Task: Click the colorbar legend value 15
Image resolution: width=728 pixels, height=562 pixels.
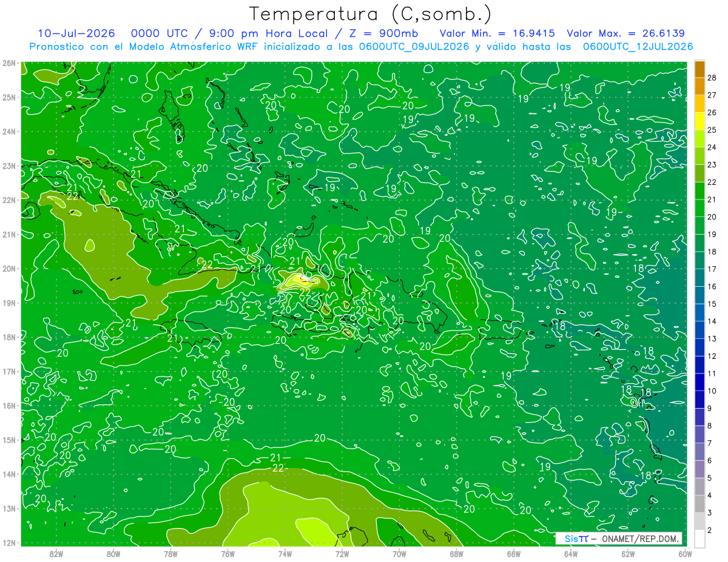Action: click(712, 304)
